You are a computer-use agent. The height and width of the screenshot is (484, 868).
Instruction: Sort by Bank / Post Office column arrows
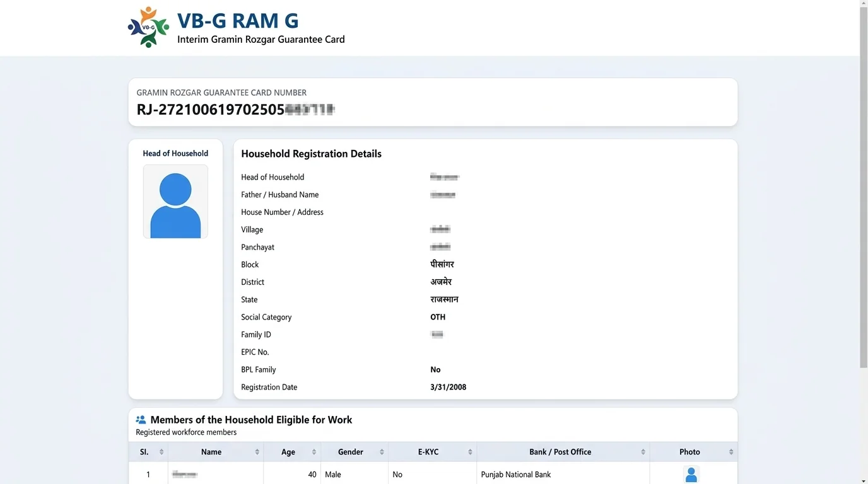tap(643, 452)
